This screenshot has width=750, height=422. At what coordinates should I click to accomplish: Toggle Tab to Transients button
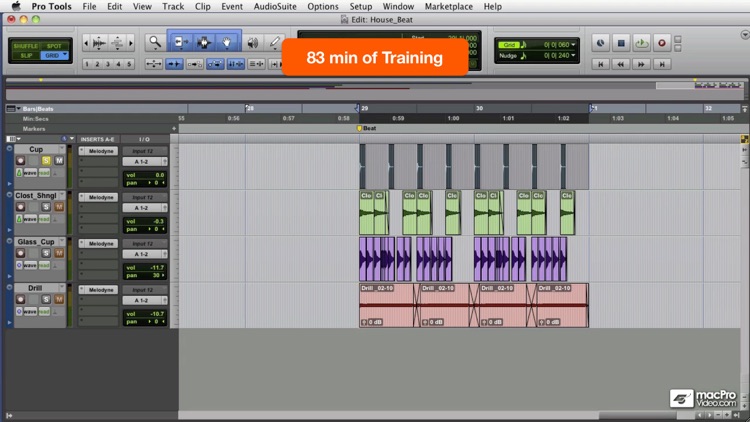coord(174,64)
